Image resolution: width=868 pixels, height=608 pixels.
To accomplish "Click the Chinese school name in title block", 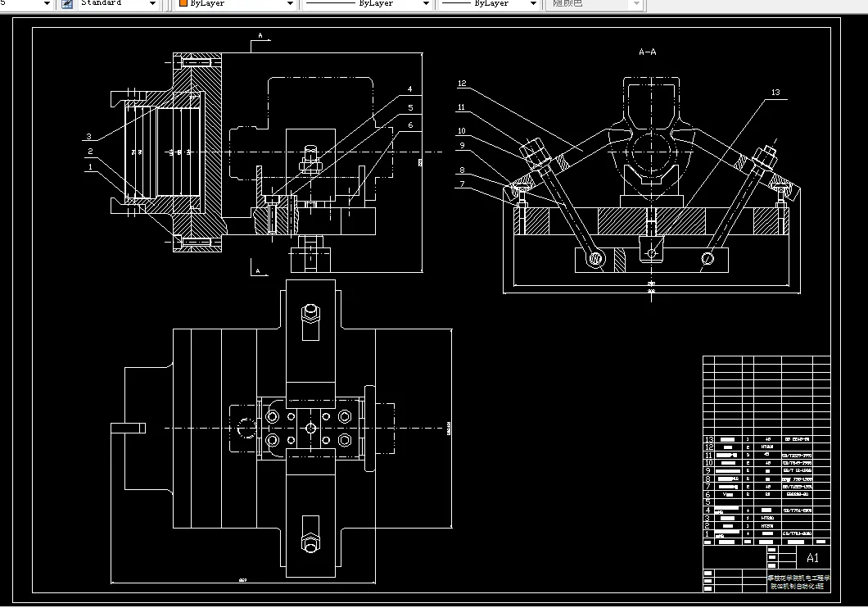I will (x=798, y=582).
